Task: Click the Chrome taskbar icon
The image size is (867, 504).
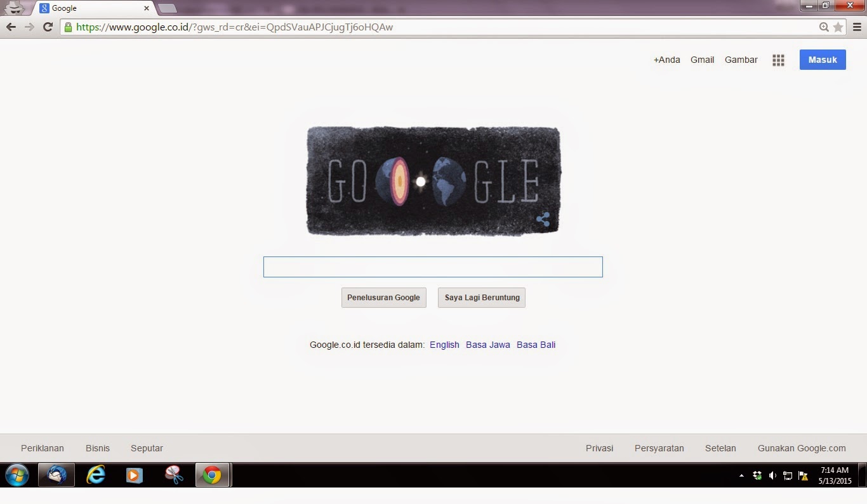Action: 212,475
